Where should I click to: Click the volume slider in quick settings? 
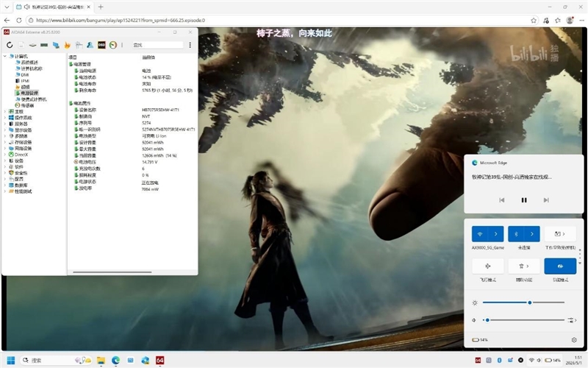click(x=523, y=320)
